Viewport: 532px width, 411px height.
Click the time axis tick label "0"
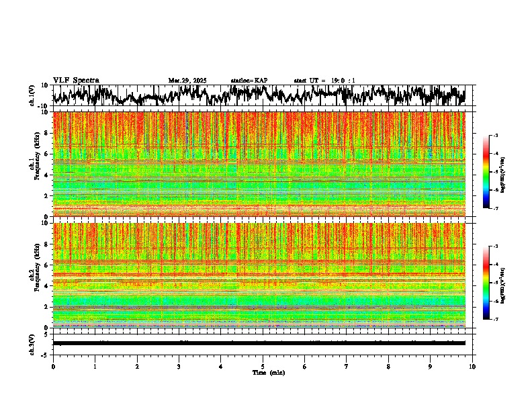53,367
